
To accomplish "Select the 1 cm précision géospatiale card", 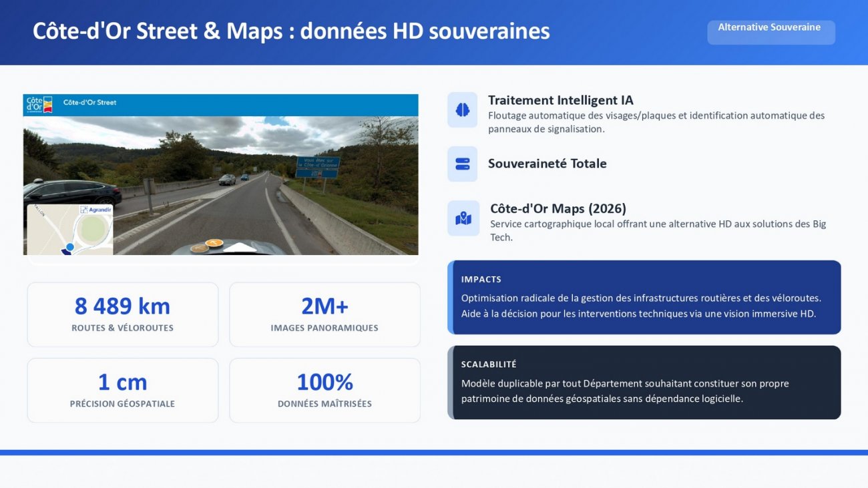I will pyautogui.click(x=123, y=391).
